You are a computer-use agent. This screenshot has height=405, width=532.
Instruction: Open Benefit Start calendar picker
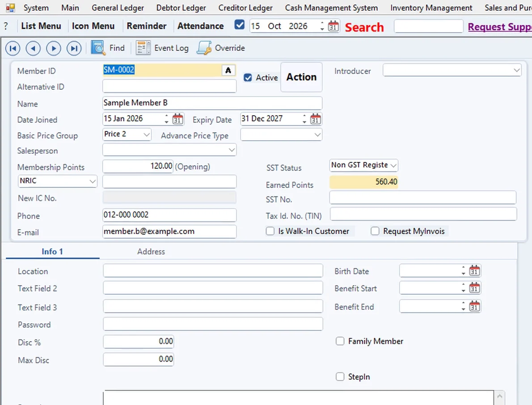(474, 288)
